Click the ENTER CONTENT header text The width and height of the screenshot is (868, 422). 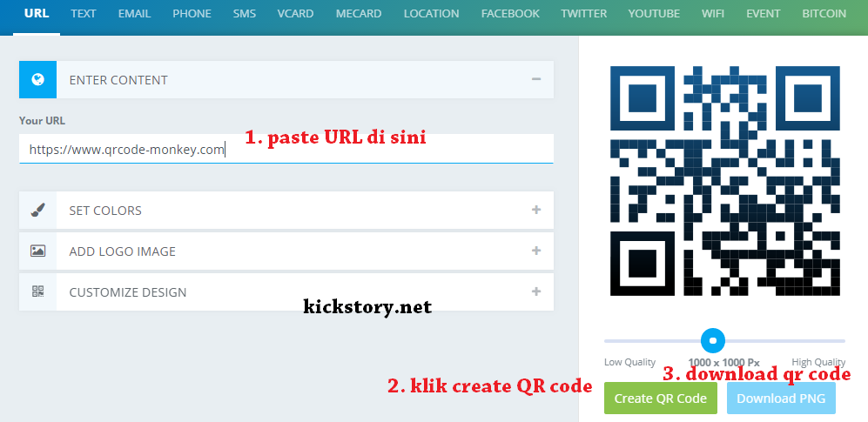[118, 80]
